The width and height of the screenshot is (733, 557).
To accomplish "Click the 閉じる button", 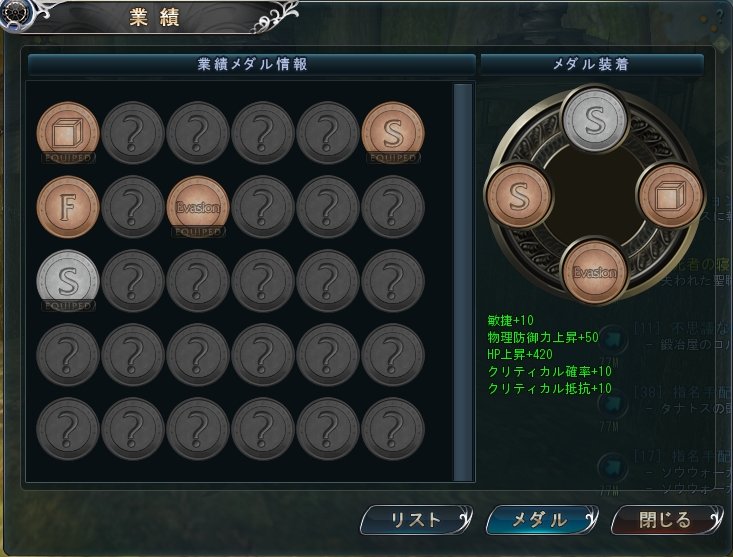I will pyautogui.click(x=667, y=520).
